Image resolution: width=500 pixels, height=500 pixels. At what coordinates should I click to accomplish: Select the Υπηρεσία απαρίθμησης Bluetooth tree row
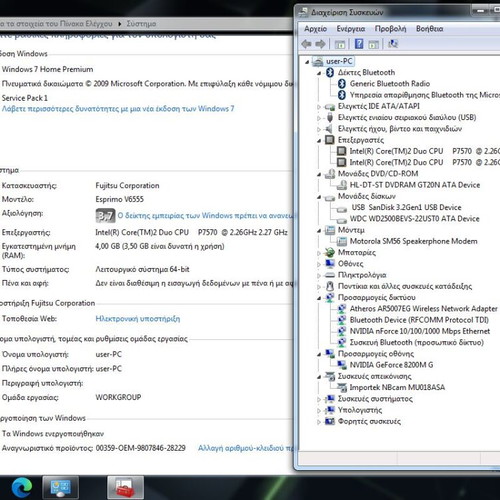click(x=425, y=95)
